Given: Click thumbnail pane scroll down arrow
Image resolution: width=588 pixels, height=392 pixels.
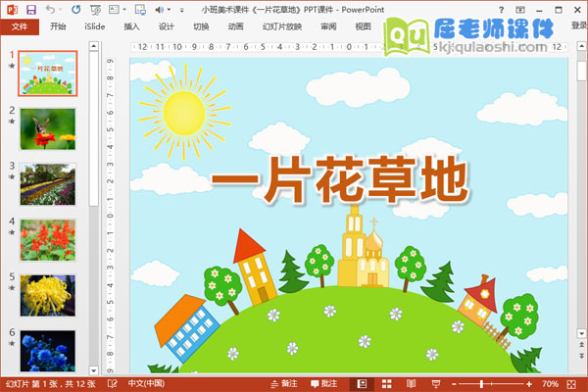Looking at the screenshot, I should pos(94,370).
